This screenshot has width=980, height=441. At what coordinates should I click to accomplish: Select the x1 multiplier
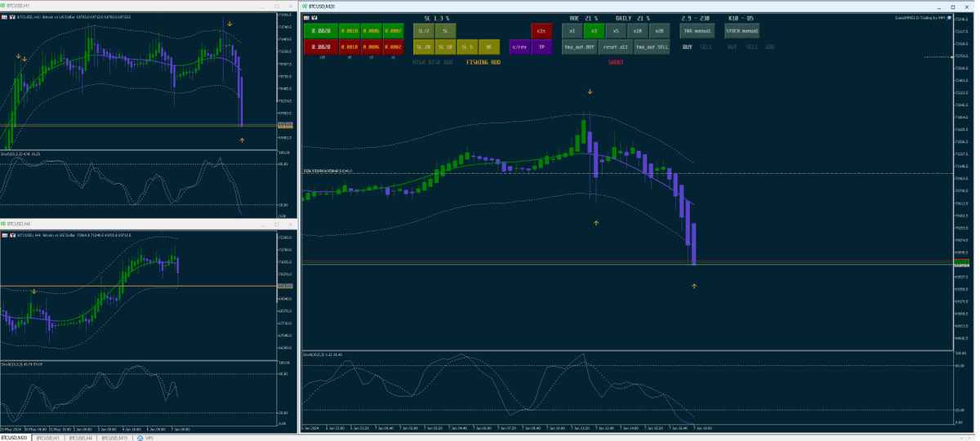pyautogui.click(x=572, y=31)
